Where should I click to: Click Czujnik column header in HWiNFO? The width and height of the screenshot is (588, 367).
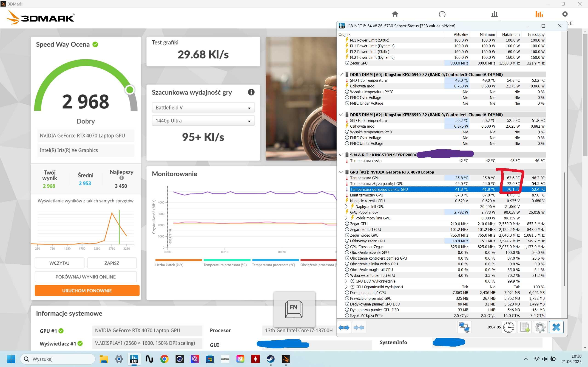point(391,34)
